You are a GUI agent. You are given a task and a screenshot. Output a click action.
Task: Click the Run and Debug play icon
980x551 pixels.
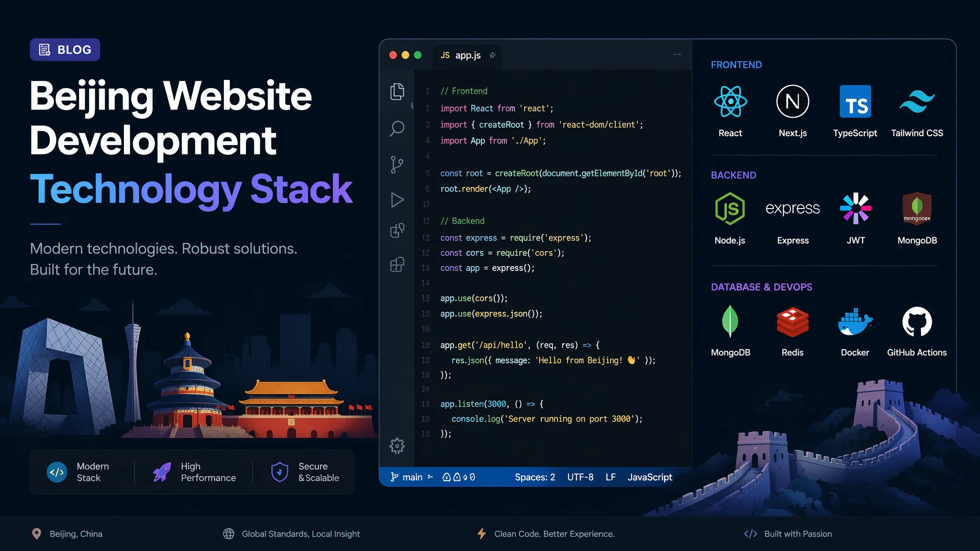pyautogui.click(x=397, y=200)
